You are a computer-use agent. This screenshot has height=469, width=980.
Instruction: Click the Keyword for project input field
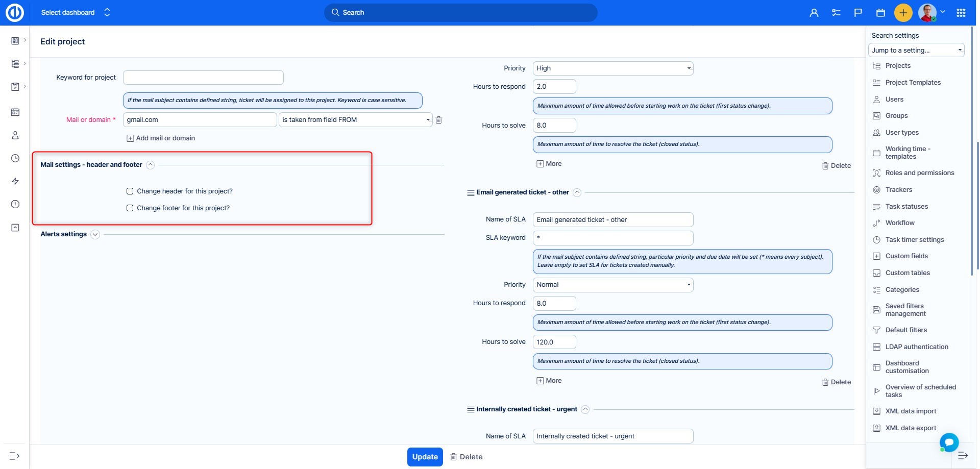tap(203, 78)
